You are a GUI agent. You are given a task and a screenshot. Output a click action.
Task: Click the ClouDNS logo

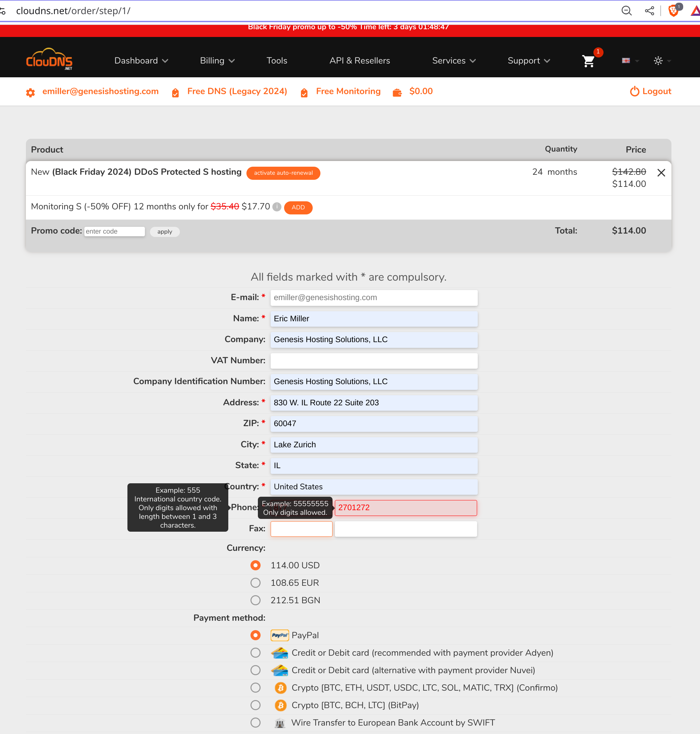pyautogui.click(x=49, y=59)
